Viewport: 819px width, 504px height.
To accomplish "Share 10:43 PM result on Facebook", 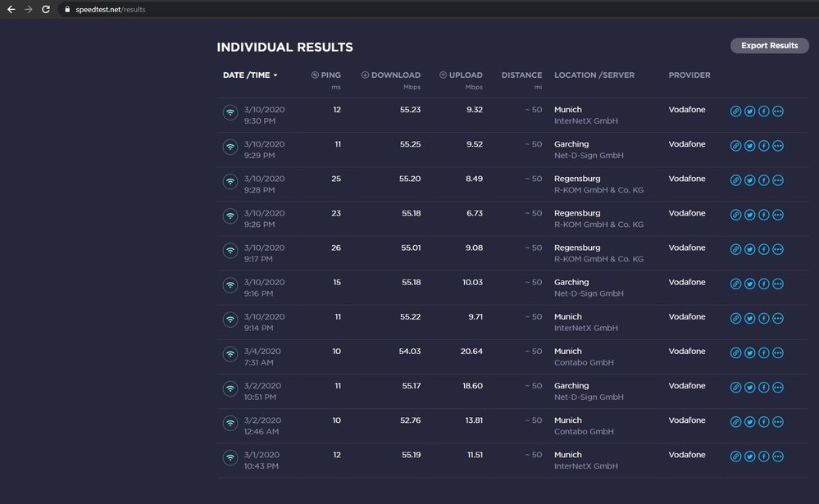I will 763,456.
